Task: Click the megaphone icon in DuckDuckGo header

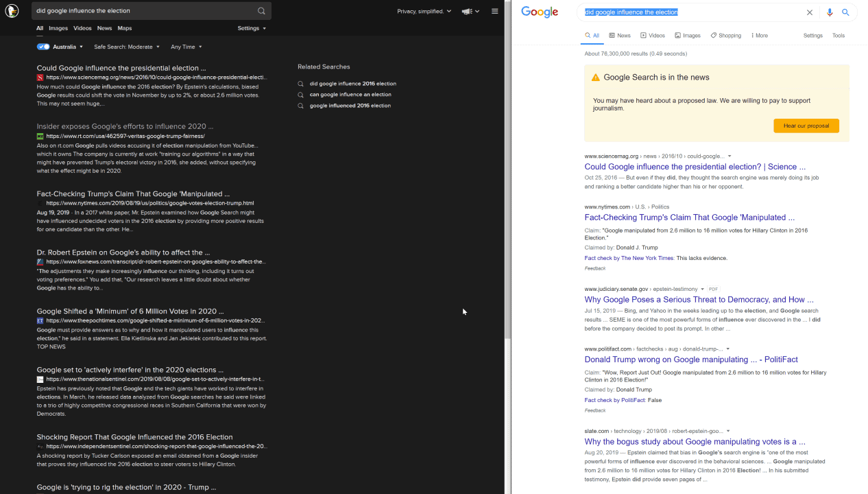Action: coord(467,11)
